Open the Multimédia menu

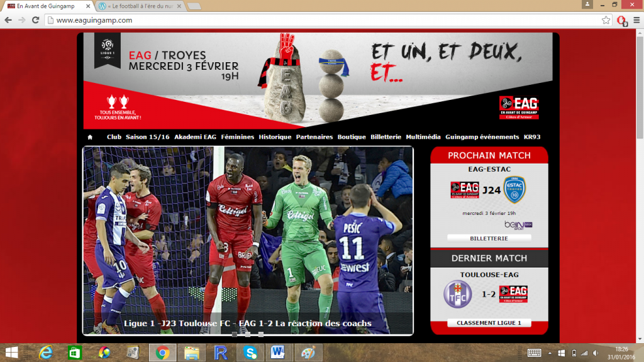[423, 137]
